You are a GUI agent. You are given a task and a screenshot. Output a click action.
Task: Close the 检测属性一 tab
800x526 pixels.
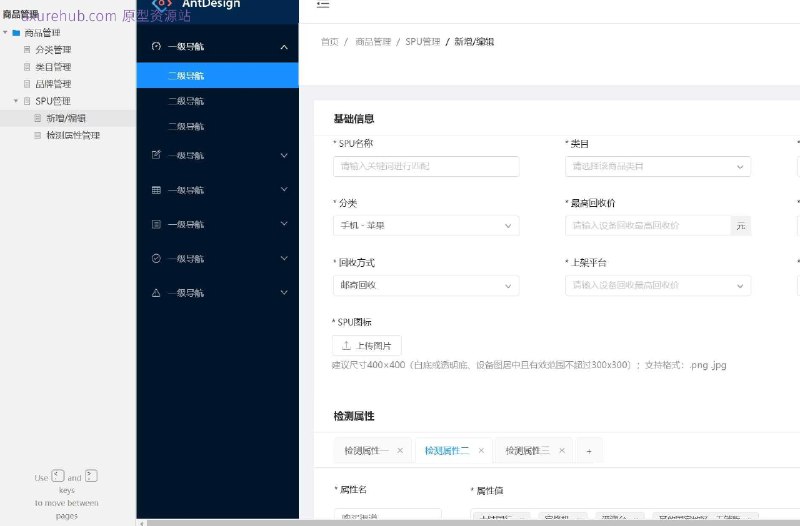point(400,450)
